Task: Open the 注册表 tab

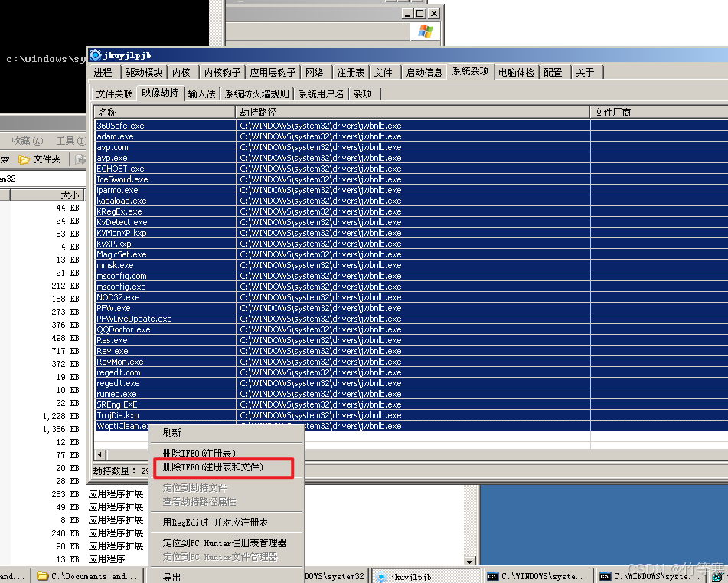Action: click(351, 72)
